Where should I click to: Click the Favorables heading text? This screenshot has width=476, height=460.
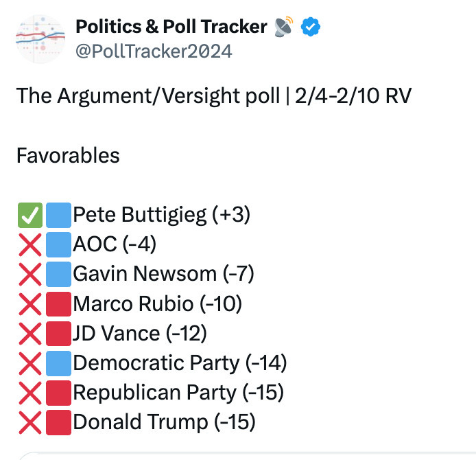pos(68,155)
